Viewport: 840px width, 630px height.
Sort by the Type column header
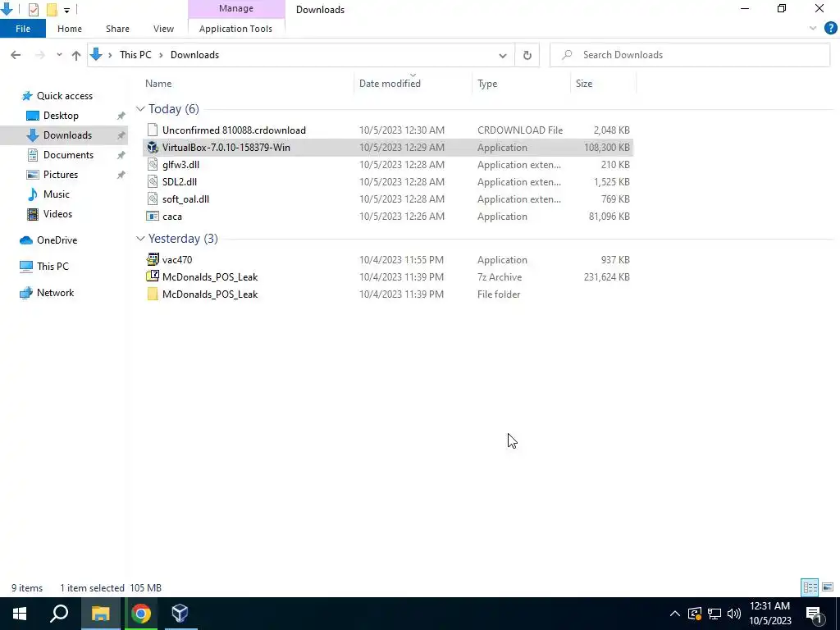(487, 84)
